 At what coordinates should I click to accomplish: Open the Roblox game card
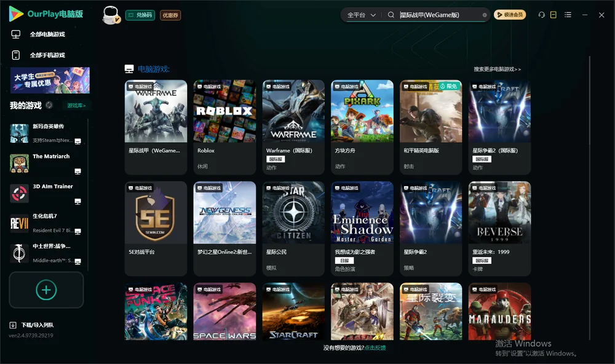[x=224, y=127]
